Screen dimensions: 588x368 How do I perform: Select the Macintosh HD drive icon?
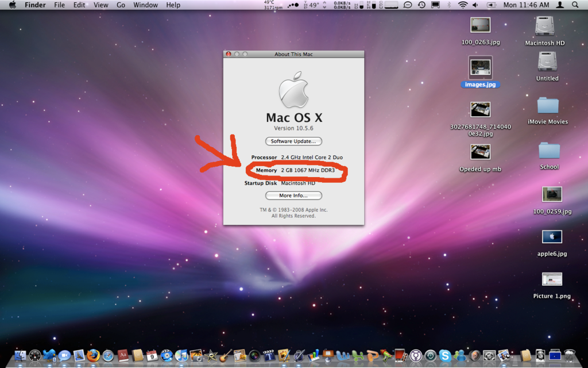544,31
